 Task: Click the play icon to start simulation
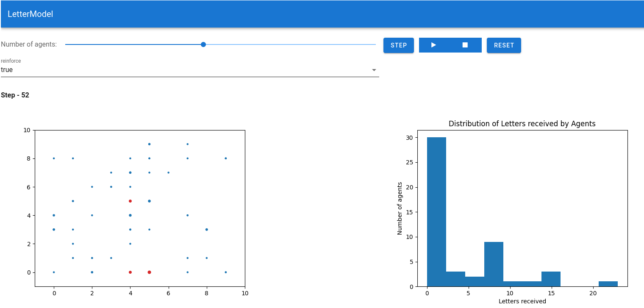pyautogui.click(x=433, y=45)
